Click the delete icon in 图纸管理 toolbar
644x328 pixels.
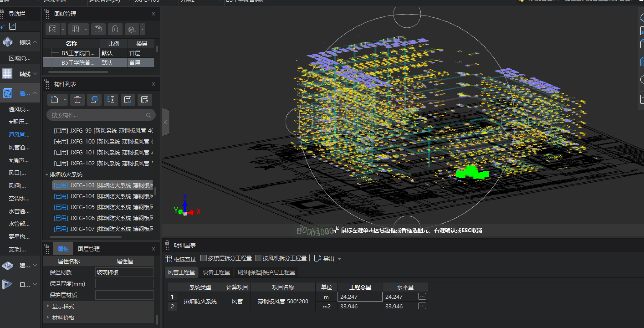coord(115,29)
